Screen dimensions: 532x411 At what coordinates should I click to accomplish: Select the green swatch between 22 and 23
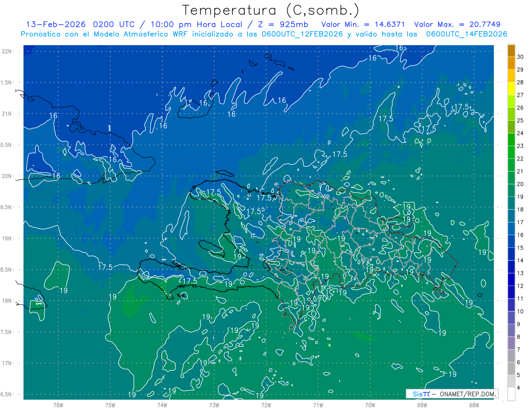click(x=511, y=153)
